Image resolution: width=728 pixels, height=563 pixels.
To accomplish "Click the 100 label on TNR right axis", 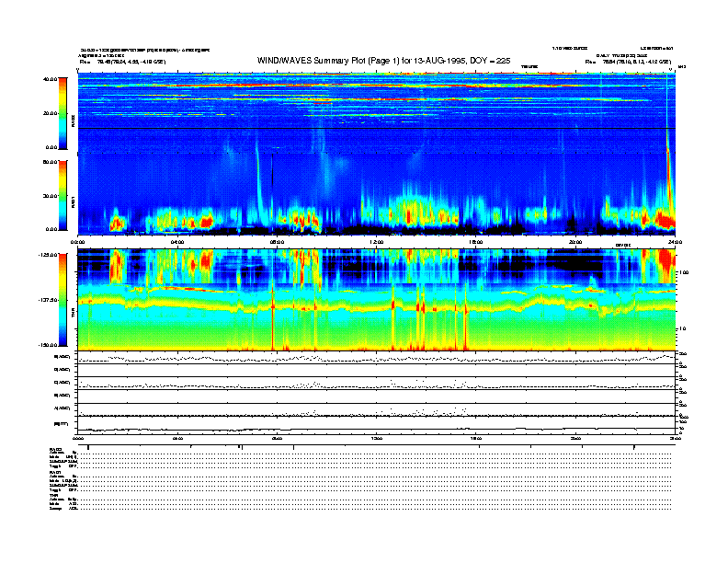I will [x=684, y=272].
